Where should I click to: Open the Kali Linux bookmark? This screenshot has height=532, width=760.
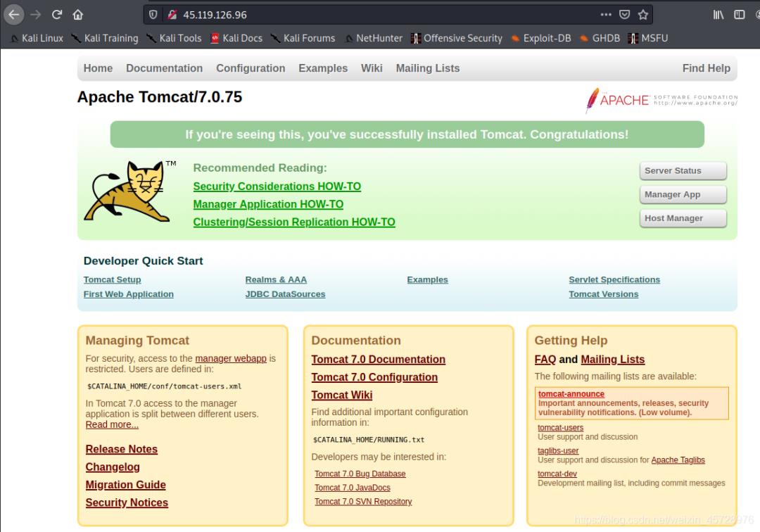37,38
